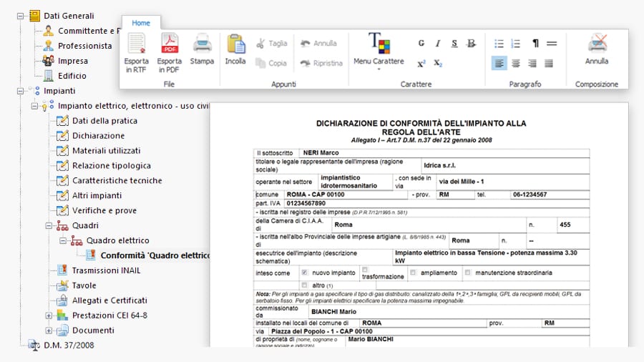Image resolution: width=644 pixels, height=362 pixels.
Task: Paste using the Incolla icon
Action: tap(235, 44)
